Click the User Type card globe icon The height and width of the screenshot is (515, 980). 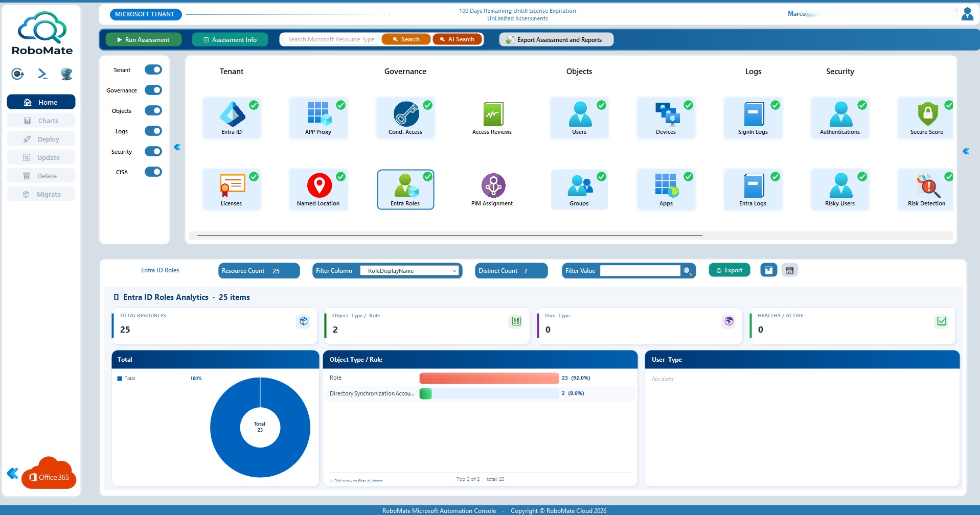click(729, 321)
